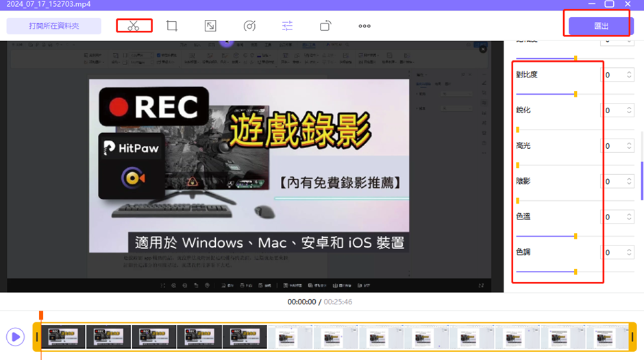Viewport: 644px width, 360px height.
Task: Click the 高光 value stepper arrows
Action: [628, 146]
